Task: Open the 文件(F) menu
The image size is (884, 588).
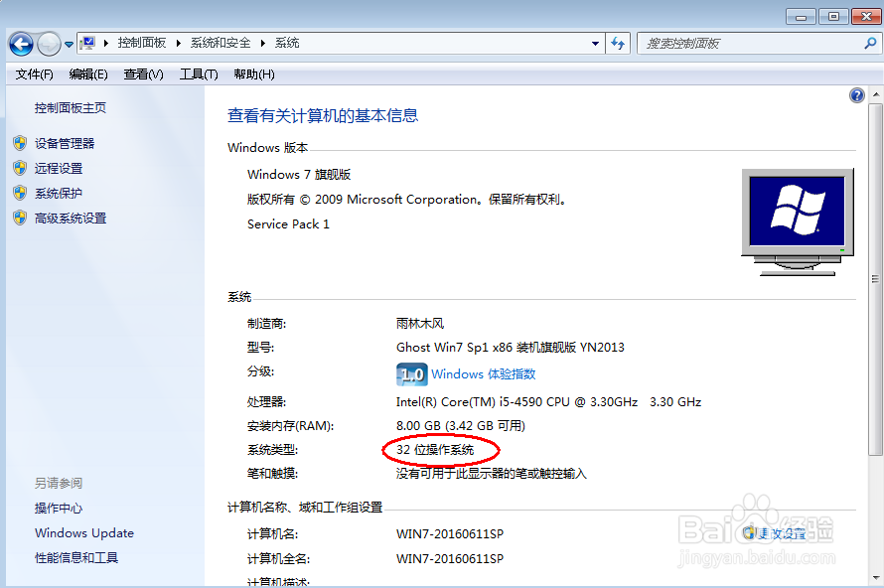Action: pos(35,74)
